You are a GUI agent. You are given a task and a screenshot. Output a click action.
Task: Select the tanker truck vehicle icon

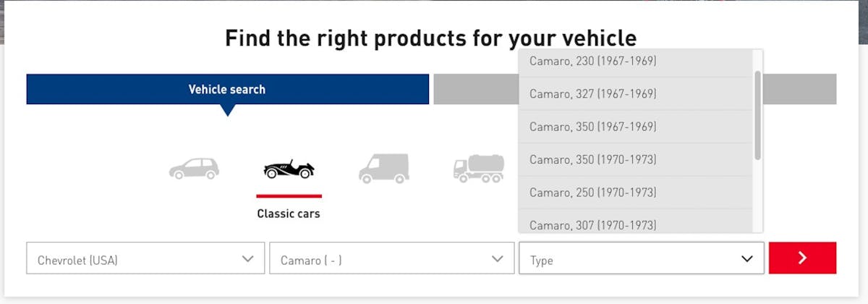click(x=478, y=168)
